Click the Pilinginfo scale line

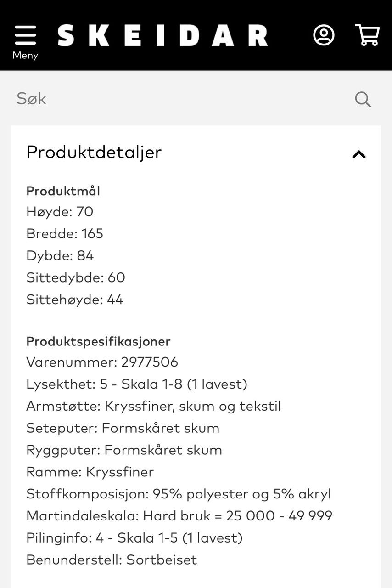pyautogui.click(x=134, y=538)
